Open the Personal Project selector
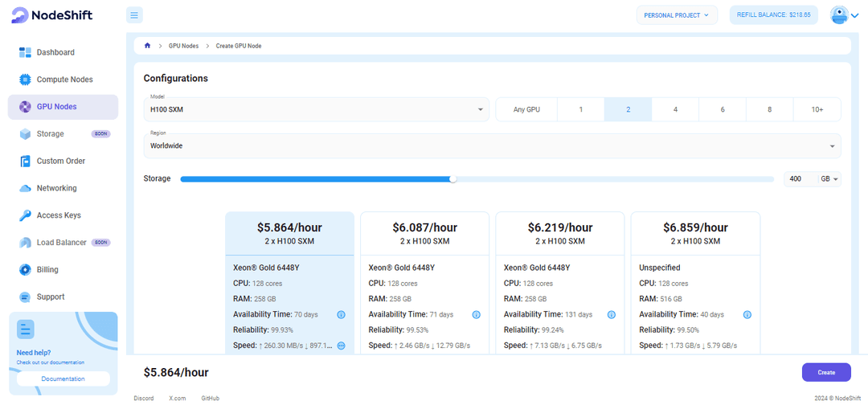This screenshot has height=405, width=868. point(677,15)
